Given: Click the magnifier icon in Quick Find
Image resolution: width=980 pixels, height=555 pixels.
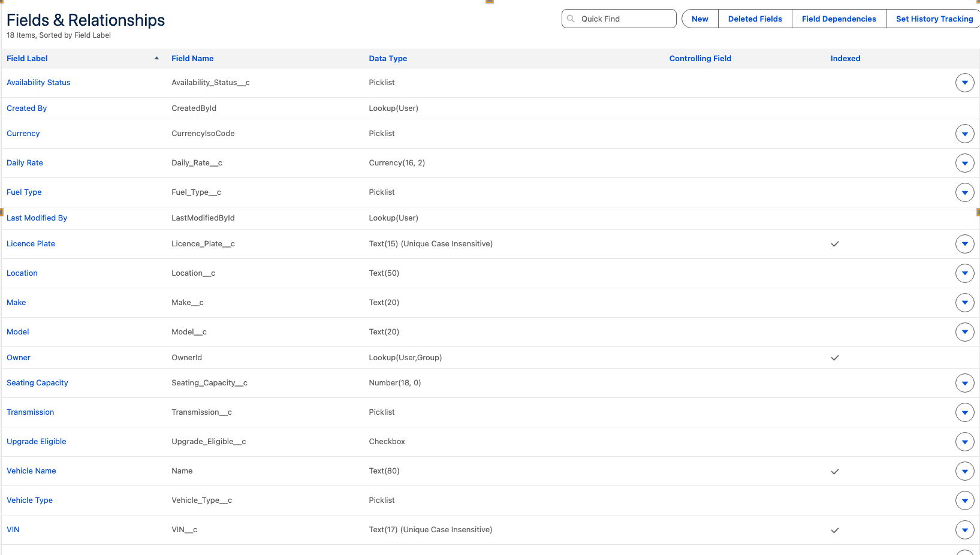Looking at the screenshot, I should [x=571, y=19].
